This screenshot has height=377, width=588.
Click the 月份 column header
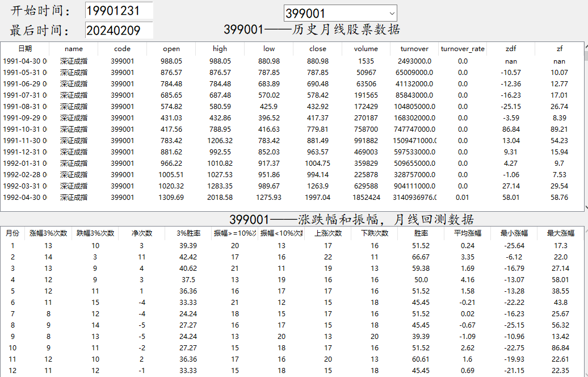(x=12, y=233)
